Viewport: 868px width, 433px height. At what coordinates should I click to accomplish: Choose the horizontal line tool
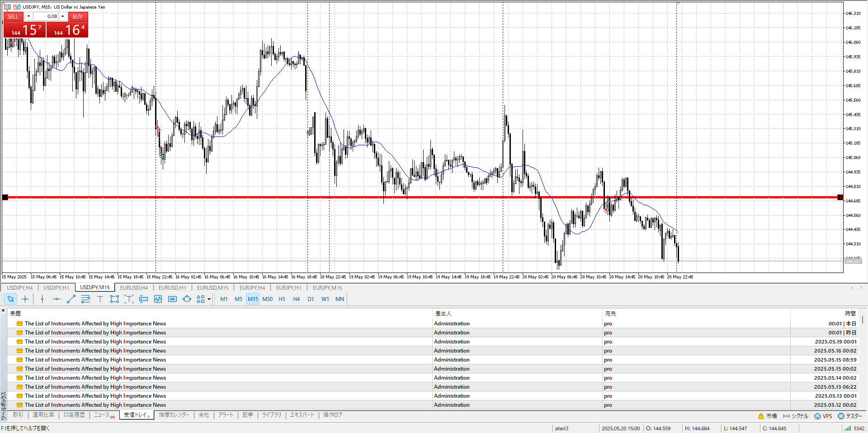57,299
